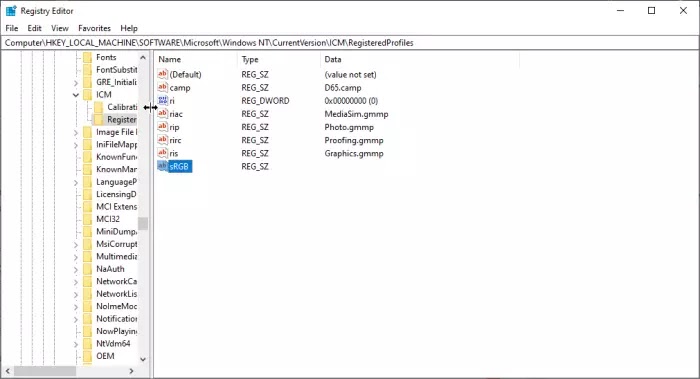Screen dimensions: 700x379
Task: Expand the GRE_Initialize tree node
Action: point(76,83)
